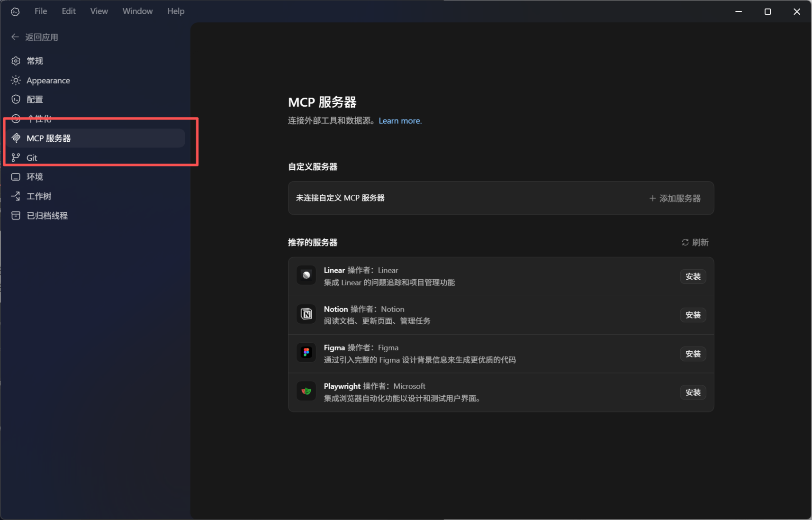Open Appearance settings via its sun icon

pyautogui.click(x=16, y=80)
